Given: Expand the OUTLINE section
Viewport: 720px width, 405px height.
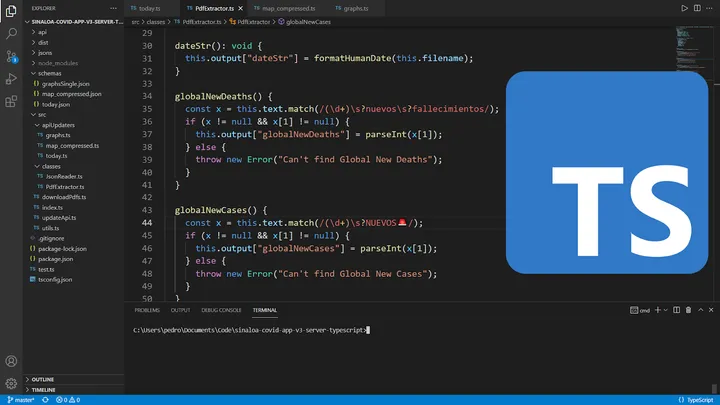Looking at the screenshot, I should pyautogui.click(x=42, y=379).
